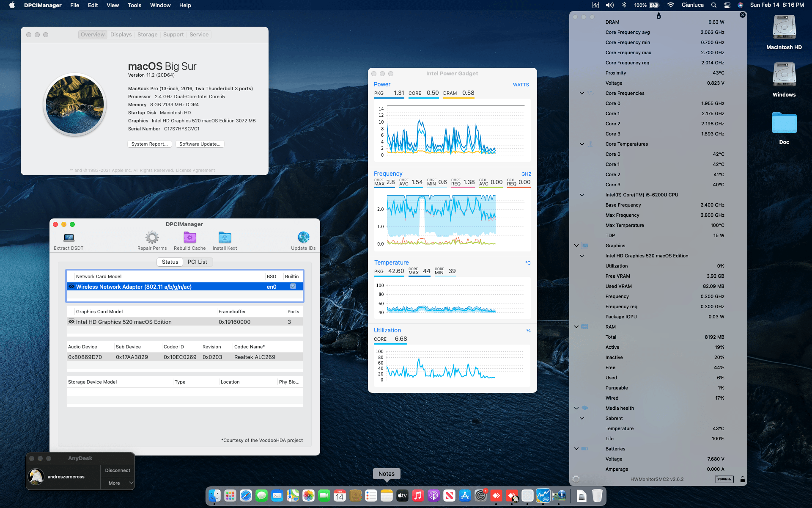Viewport: 812px width, 508px height.
Task: Click Extract DSDT icon in DPCIManager
Action: click(69, 237)
